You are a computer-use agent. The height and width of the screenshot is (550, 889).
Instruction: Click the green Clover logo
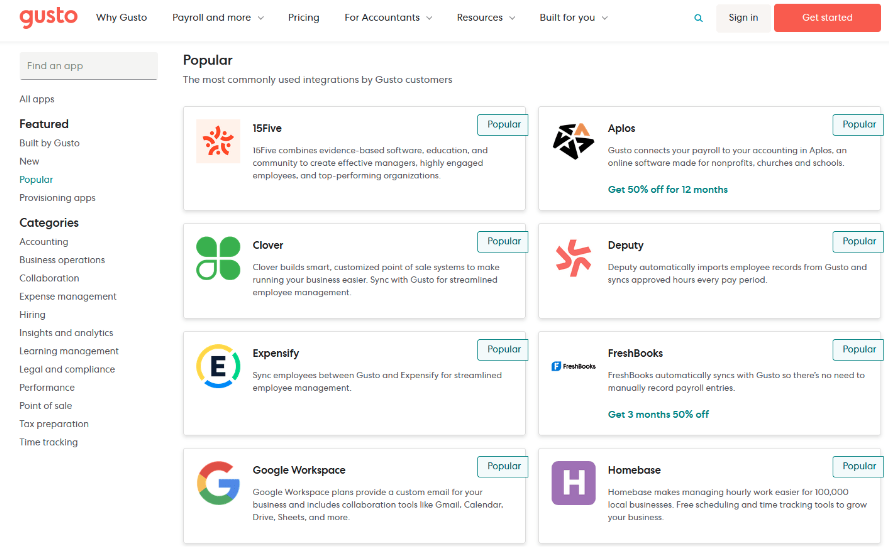[x=218, y=258]
